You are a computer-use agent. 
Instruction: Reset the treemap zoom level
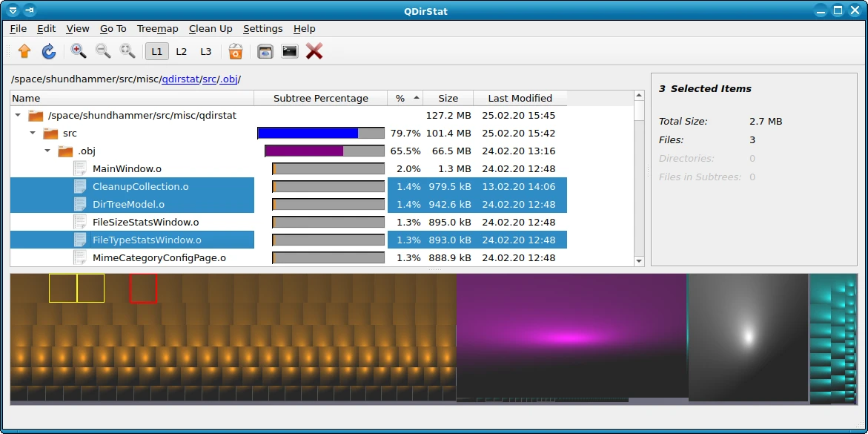click(127, 51)
